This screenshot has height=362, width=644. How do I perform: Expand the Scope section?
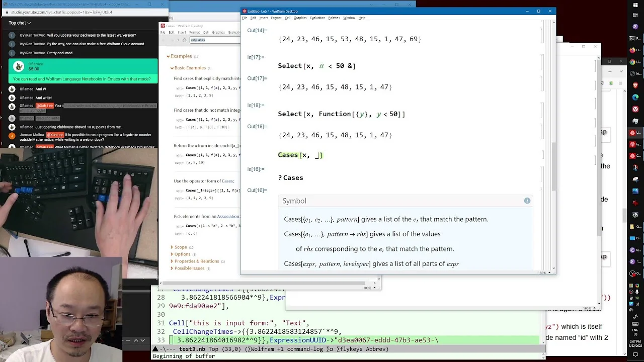[x=180, y=247]
